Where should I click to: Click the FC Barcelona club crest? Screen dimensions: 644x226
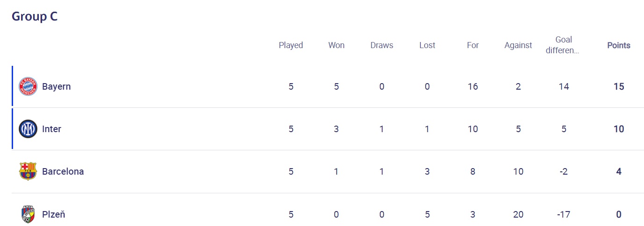[28, 171]
